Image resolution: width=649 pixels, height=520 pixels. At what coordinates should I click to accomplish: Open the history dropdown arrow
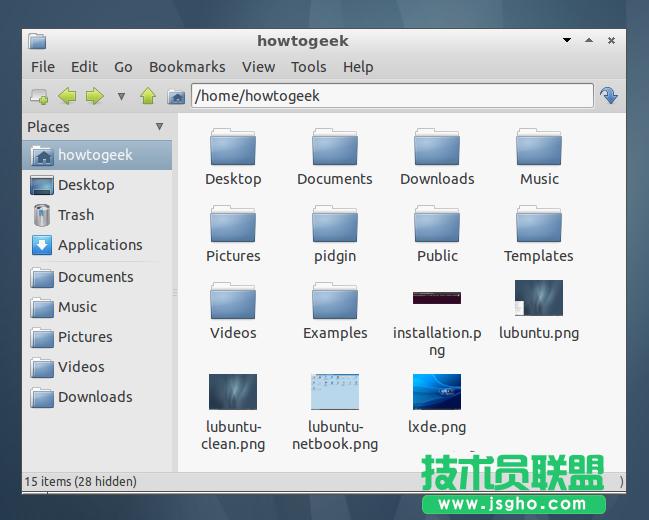coord(121,96)
